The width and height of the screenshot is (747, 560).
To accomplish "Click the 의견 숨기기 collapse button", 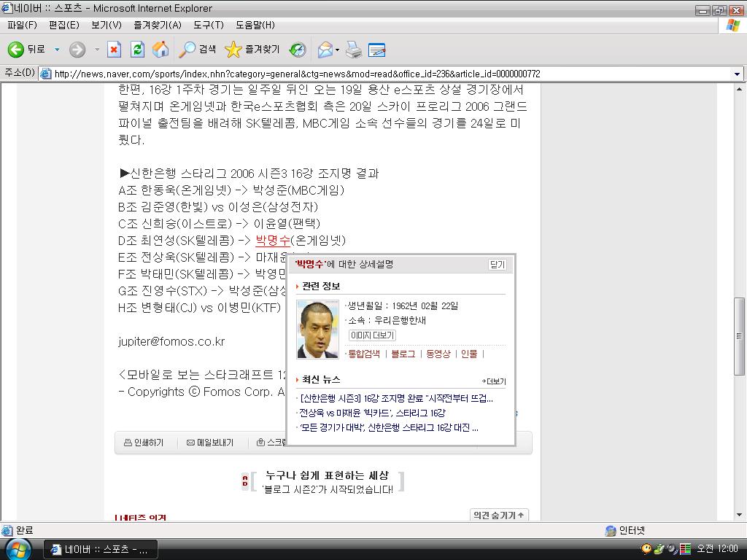I will point(499,515).
